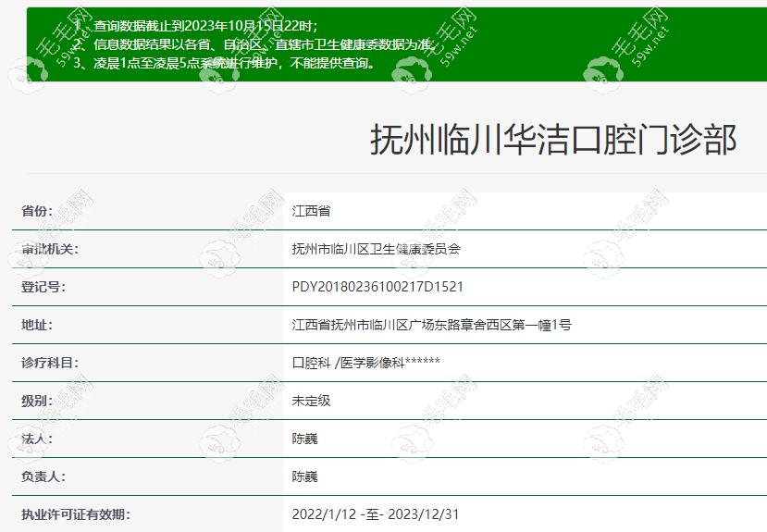Click the 执业许可证有效期 label
Image resolution: width=767 pixels, height=532 pixels.
(75, 514)
